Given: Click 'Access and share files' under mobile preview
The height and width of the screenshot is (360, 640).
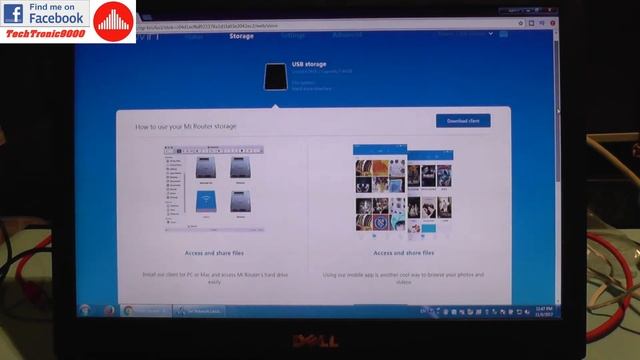Looking at the screenshot, I should [404, 253].
